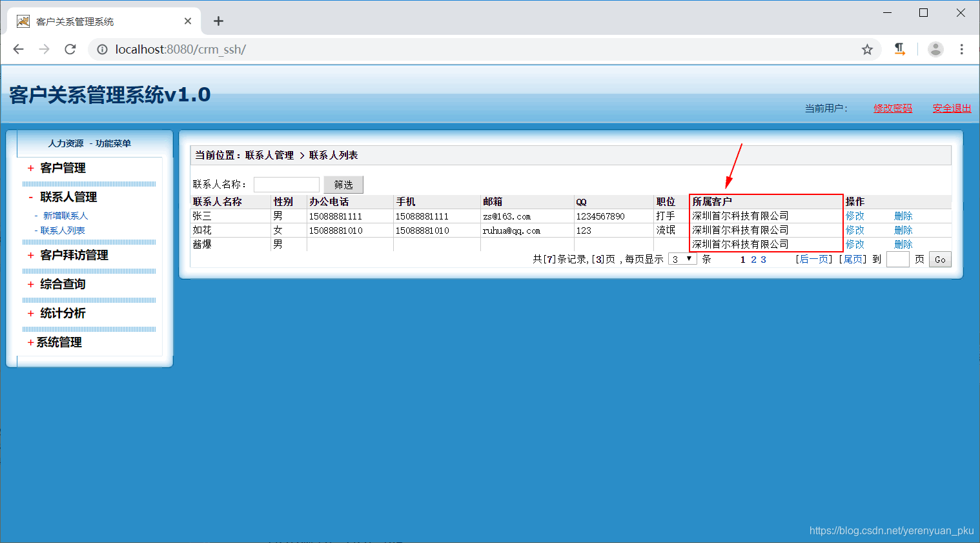
Task: Click the 修改密码 link
Action: (x=893, y=108)
